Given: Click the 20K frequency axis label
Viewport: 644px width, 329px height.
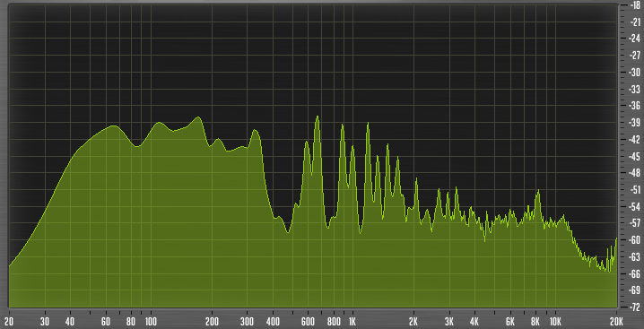Looking at the screenshot, I should tap(616, 321).
